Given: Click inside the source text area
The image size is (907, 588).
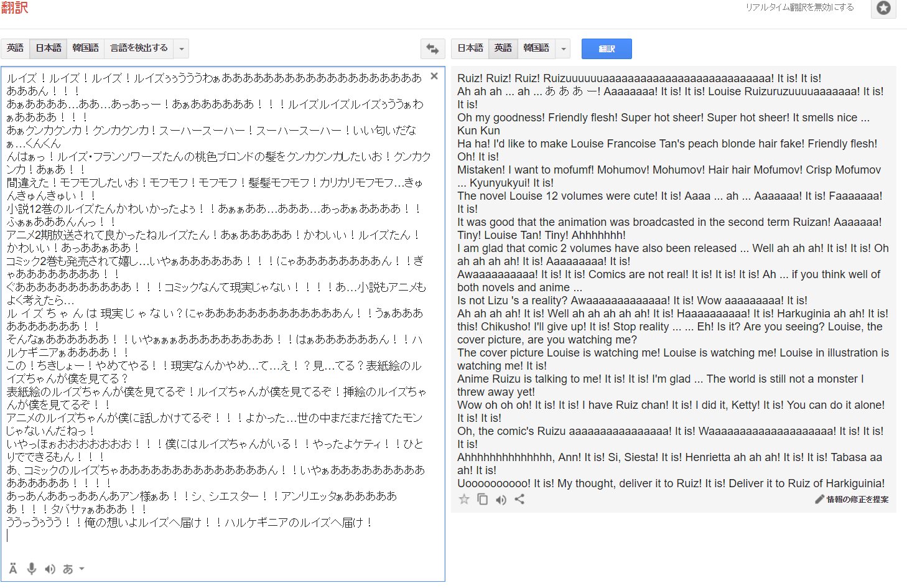Looking at the screenshot, I should [224, 311].
